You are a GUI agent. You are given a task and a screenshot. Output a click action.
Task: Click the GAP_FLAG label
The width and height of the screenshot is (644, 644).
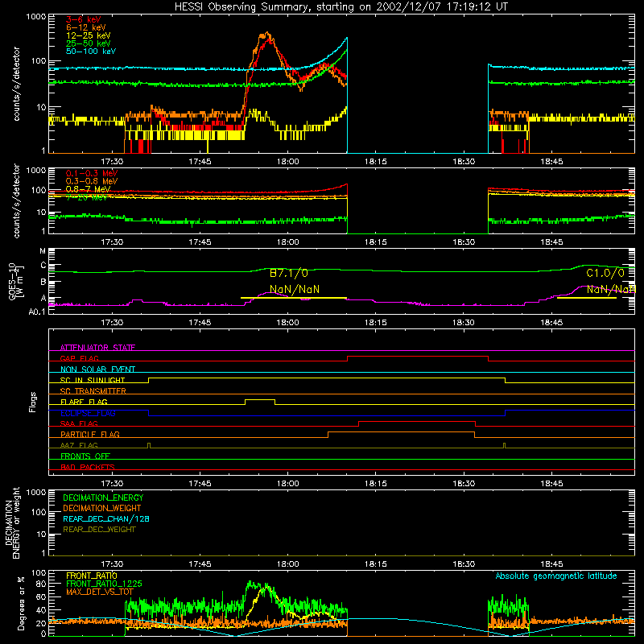click(79, 358)
